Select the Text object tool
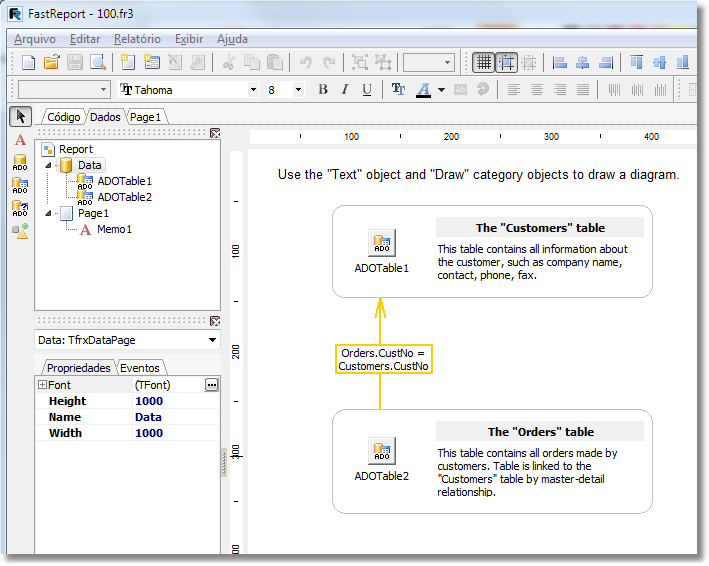The width and height of the screenshot is (709, 566). [20, 140]
